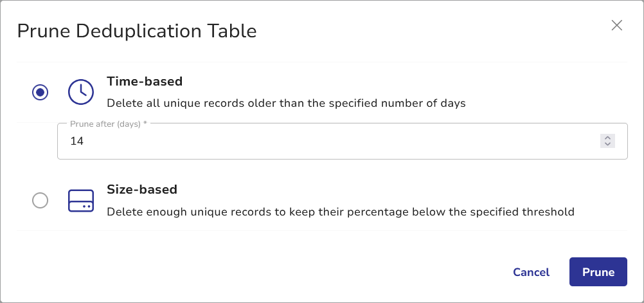The image size is (644, 303).
Task: Click the clock icon for Time-based pruning
Action: point(81,92)
